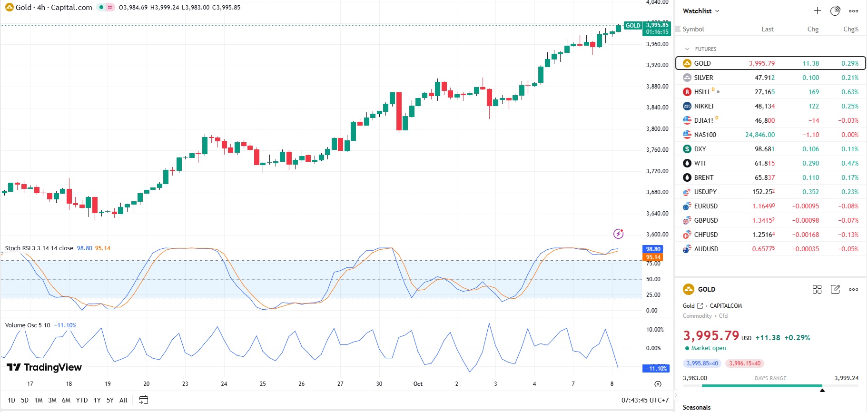The image size is (868, 412).
Task: Select the 1M time range
Action: [x=39, y=400]
